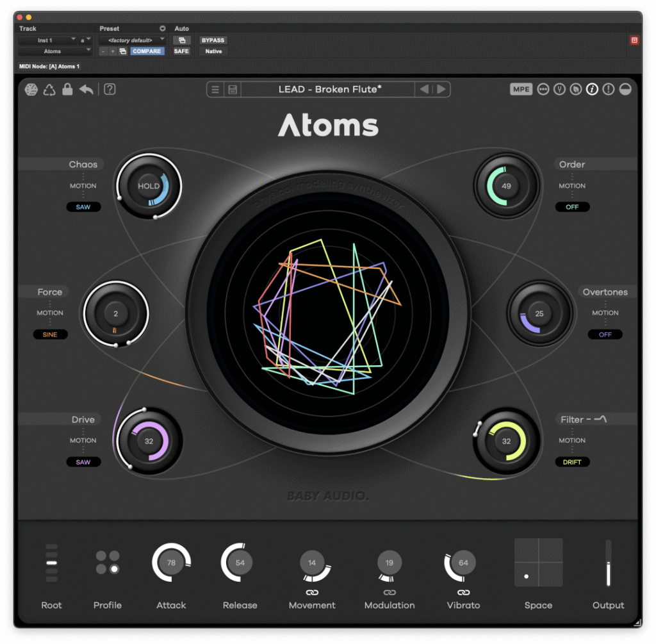
Task: Click the Space XY pad
Action: point(538,563)
